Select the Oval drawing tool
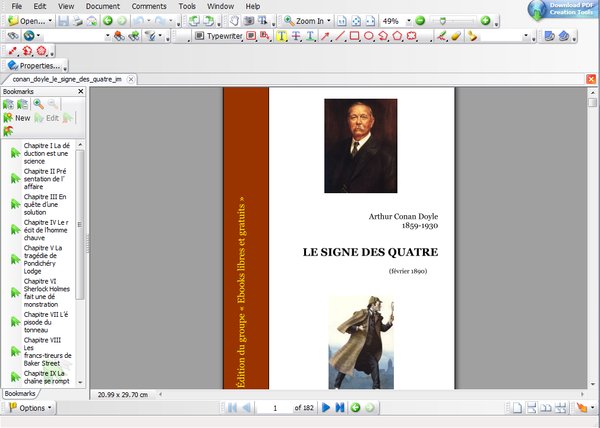 [x=369, y=36]
